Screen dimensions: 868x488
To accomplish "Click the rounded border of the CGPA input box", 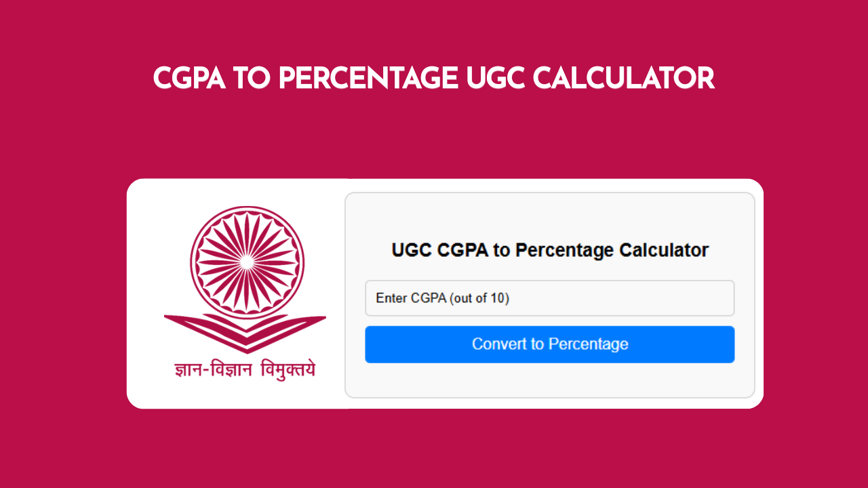I will click(x=549, y=281).
